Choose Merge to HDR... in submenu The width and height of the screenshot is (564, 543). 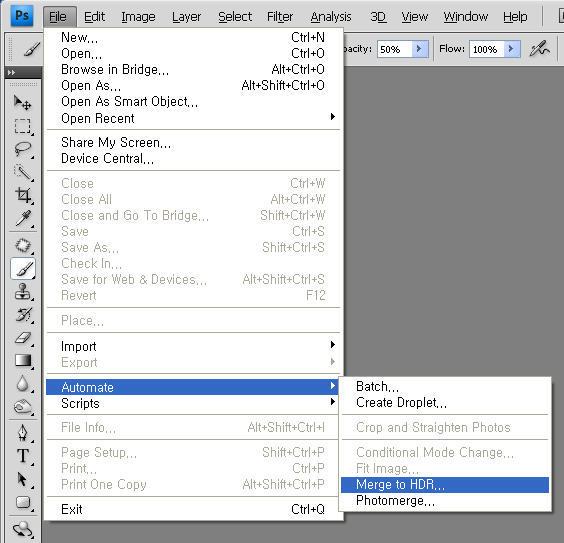click(x=445, y=485)
